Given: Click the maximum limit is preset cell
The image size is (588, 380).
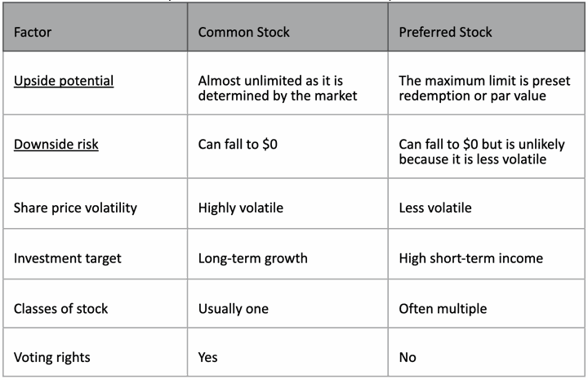Looking at the screenshot, I should pyautogui.click(x=487, y=83).
